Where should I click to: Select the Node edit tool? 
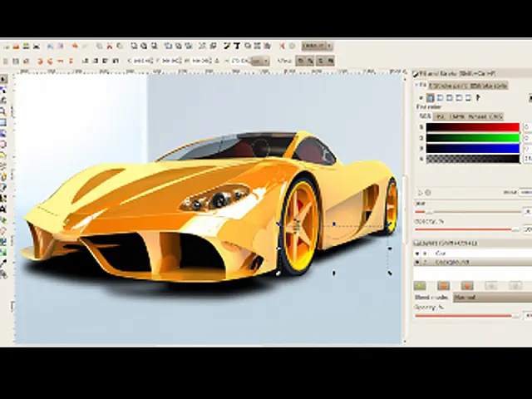[x=3, y=90]
